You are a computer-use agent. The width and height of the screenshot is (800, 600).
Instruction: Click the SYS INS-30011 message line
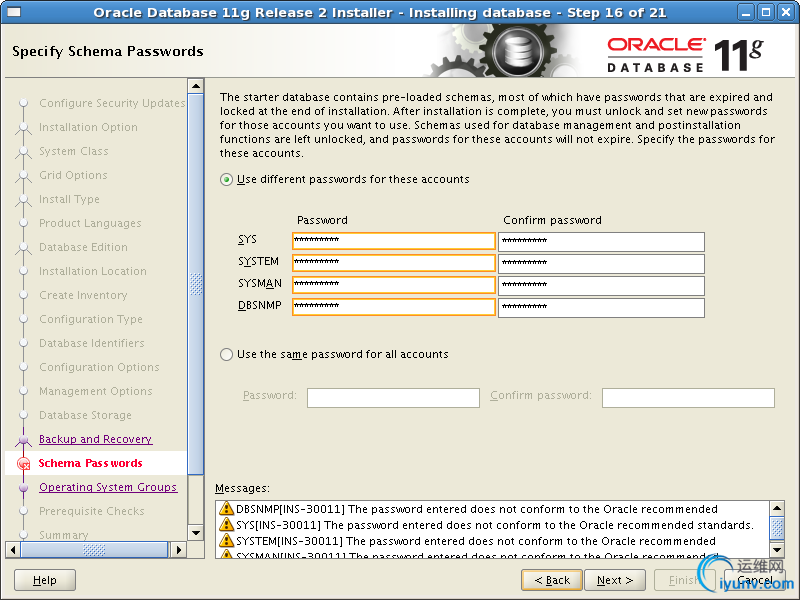coord(495,525)
